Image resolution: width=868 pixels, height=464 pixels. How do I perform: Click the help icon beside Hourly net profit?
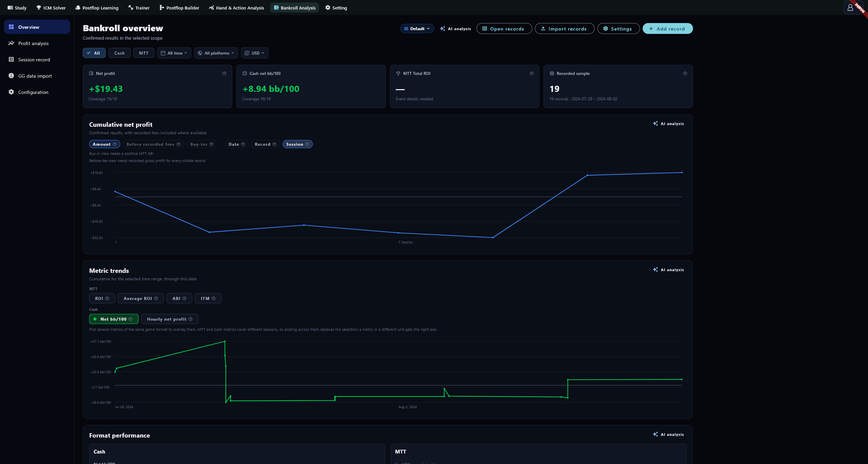click(x=191, y=319)
